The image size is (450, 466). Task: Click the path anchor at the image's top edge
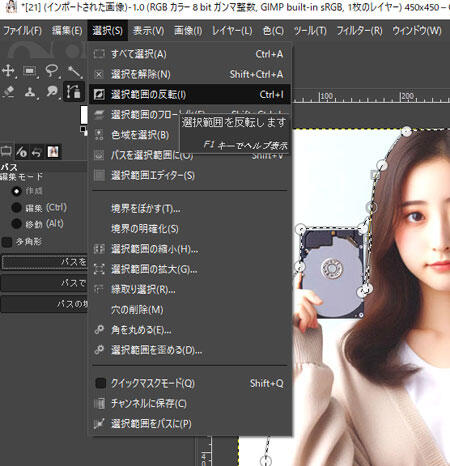point(406,131)
